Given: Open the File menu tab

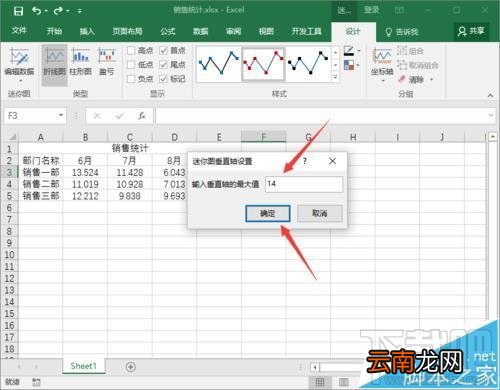Looking at the screenshot, I should (19, 31).
